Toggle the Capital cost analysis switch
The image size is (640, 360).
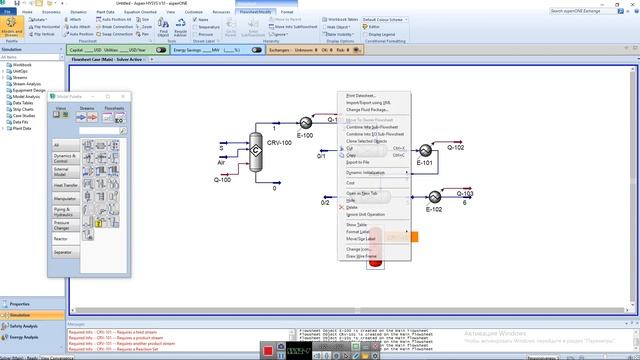pos(161,50)
